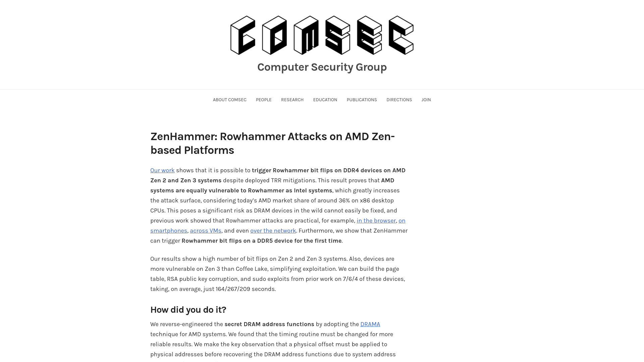Navigate to PEOPLE section
The height and width of the screenshot is (362, 644).
[263, 100]
